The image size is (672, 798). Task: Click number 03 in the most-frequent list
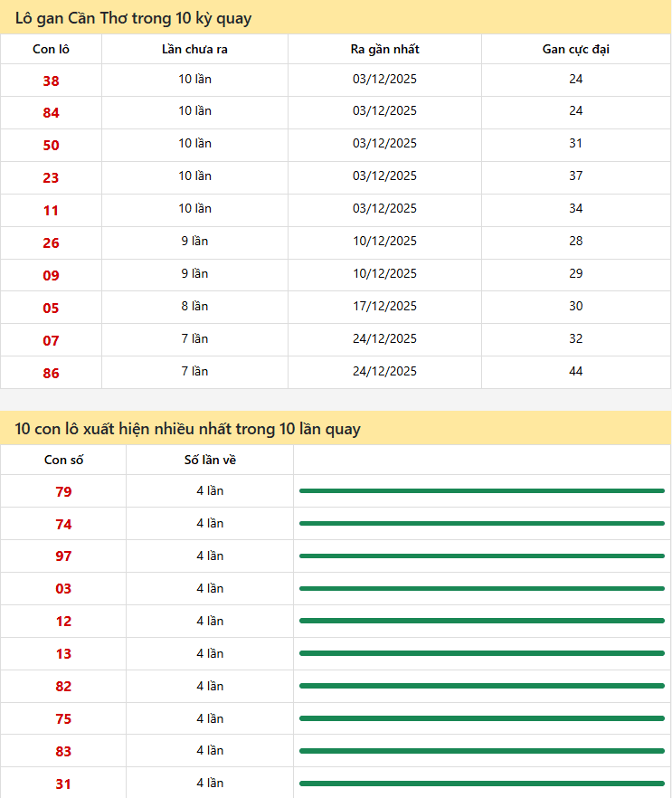tap(63, 589)
